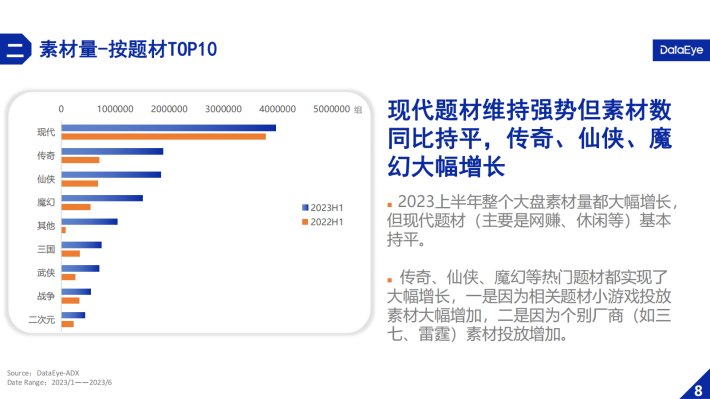Click the page number 8 corner
The image size is (710, 399).
[x=697, y=388]
